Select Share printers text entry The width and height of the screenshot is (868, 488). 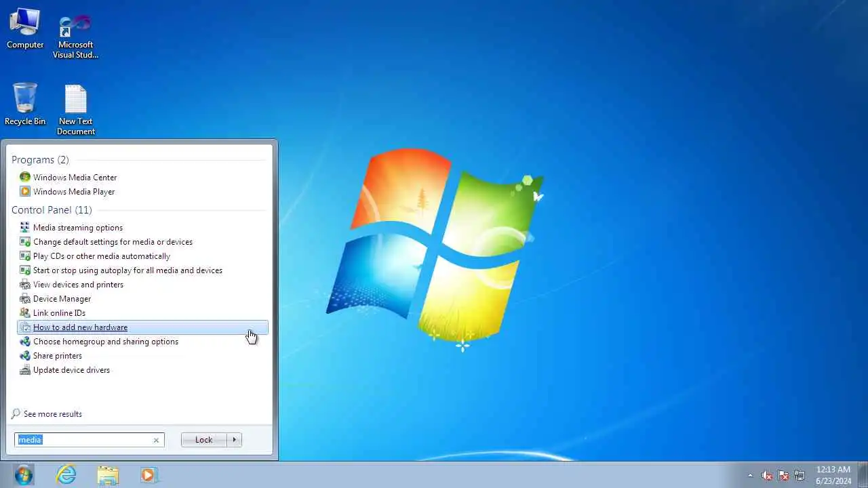(58, 356)
